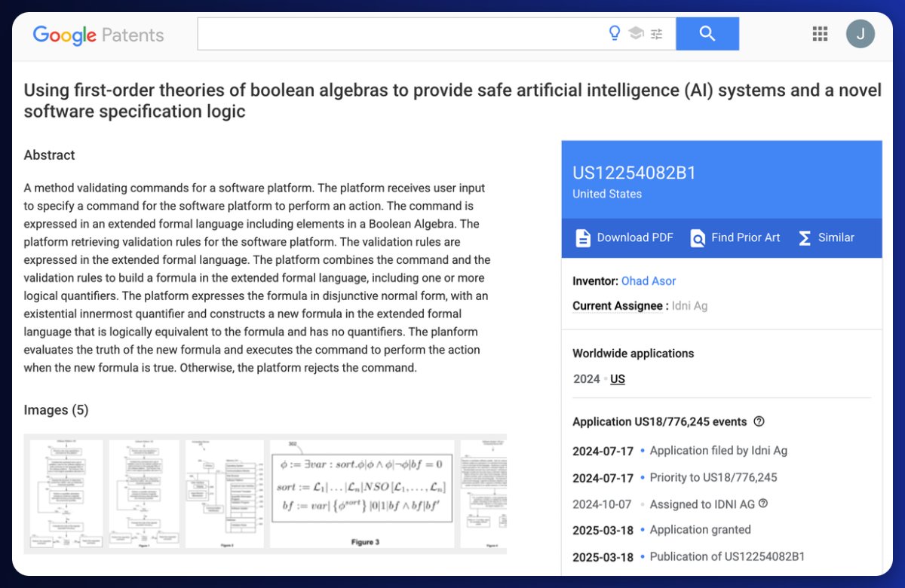Click the Google Scholar graduation cap icon

click(x=636, y=32)
